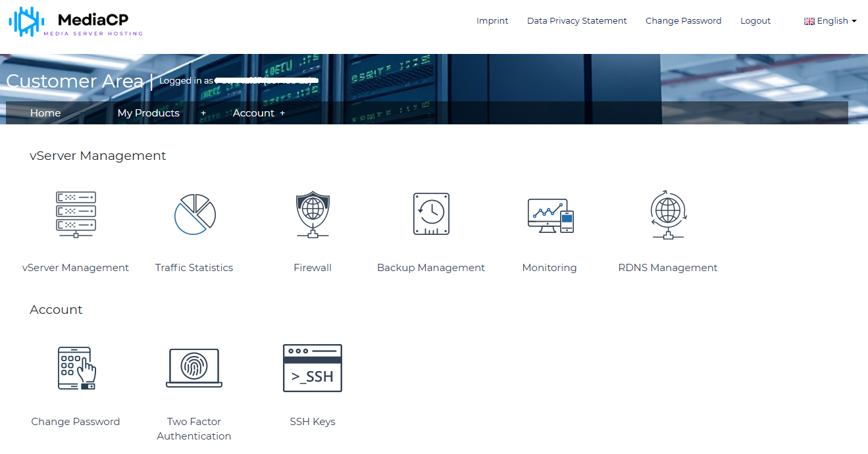Select the Change Password keypad icon

76,368
